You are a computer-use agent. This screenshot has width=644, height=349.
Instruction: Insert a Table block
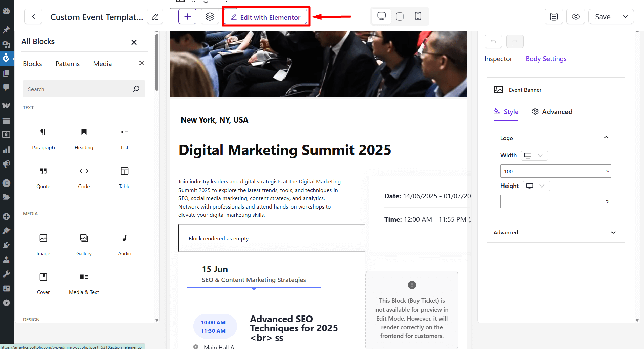(x=125, y=178)
